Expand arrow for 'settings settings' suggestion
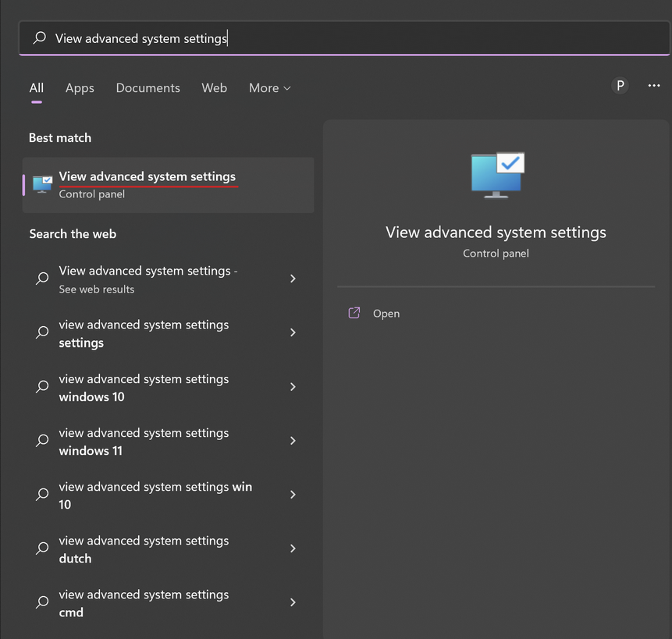This screenshot has width=672, height=639. coord(293,333)
